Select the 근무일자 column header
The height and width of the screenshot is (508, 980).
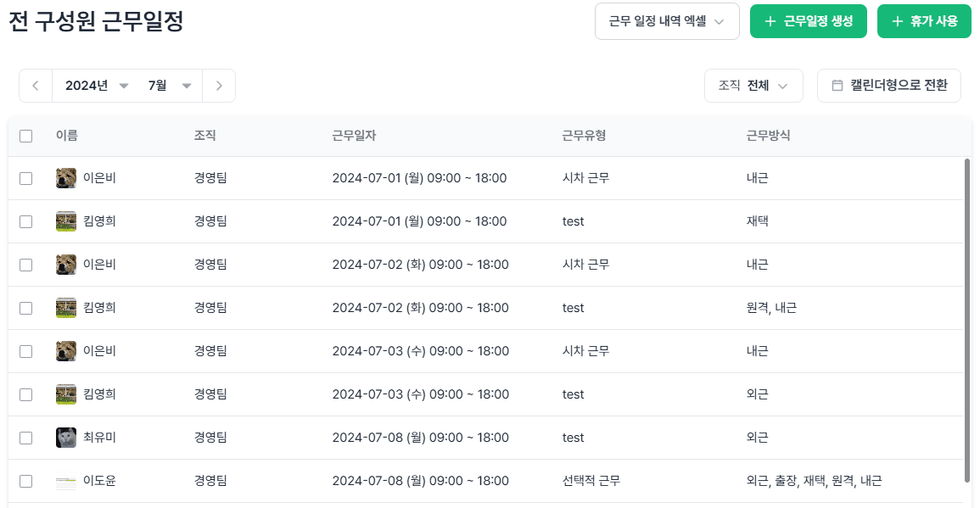(x=351, y=135)
